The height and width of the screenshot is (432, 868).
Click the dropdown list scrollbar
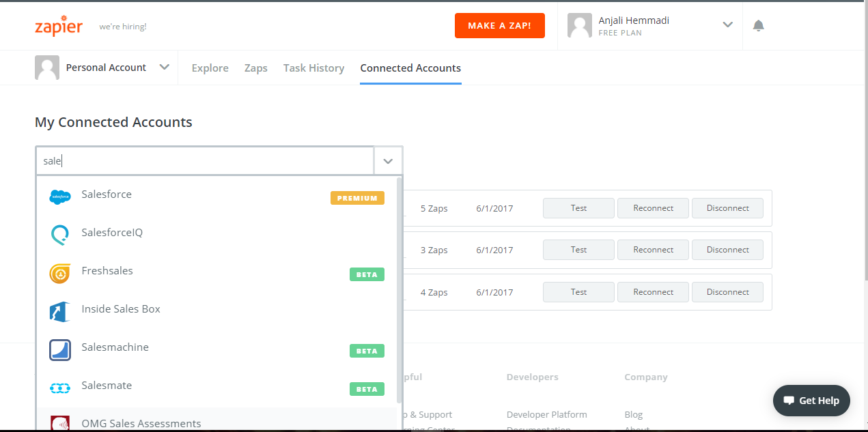pyautogui.click(x=400, y=290)
